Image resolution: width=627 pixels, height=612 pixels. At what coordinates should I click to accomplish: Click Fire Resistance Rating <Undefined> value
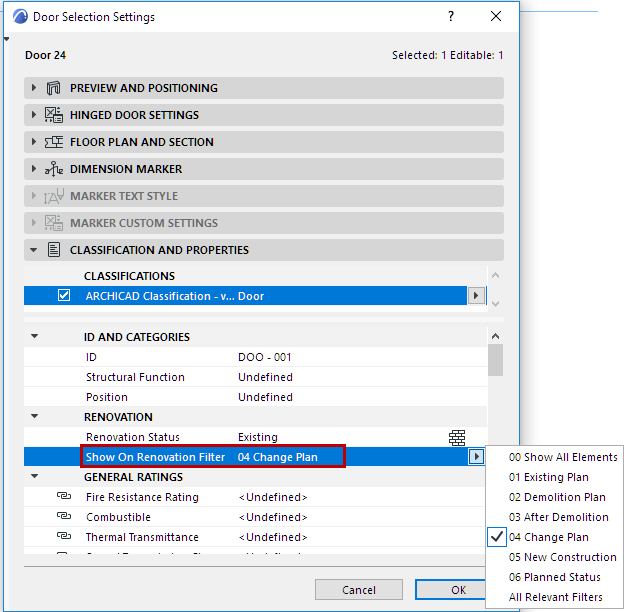click(x=273, y=497)
